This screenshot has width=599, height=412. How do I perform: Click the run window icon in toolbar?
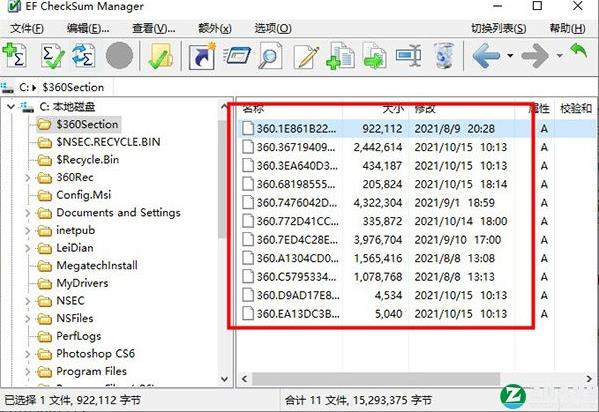[237, 56]
